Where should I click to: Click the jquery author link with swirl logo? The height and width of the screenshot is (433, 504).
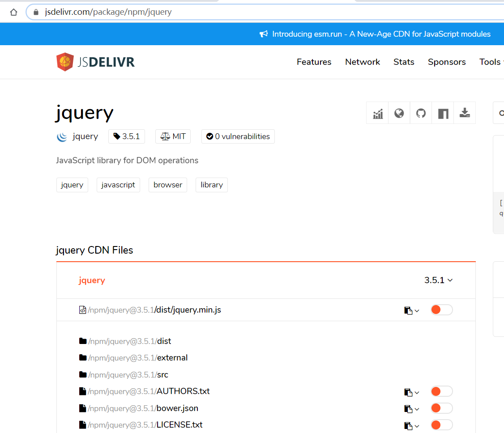[77, 136]
